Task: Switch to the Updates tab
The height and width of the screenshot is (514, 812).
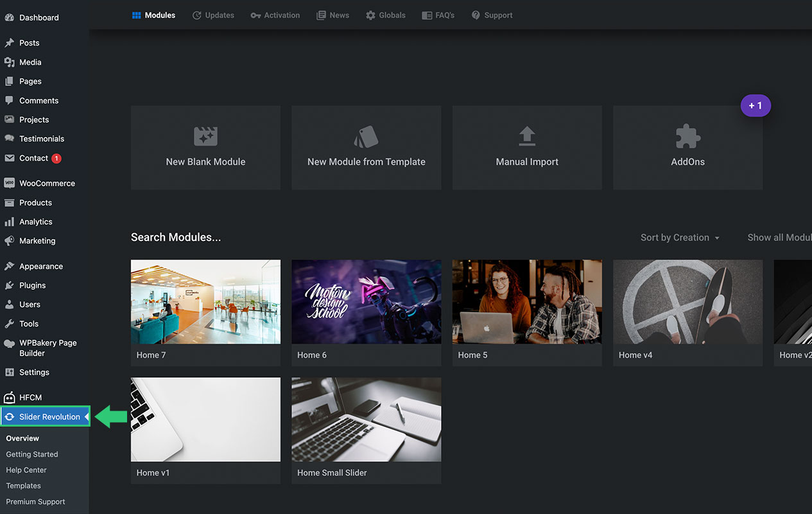Action: pos(213,15)
